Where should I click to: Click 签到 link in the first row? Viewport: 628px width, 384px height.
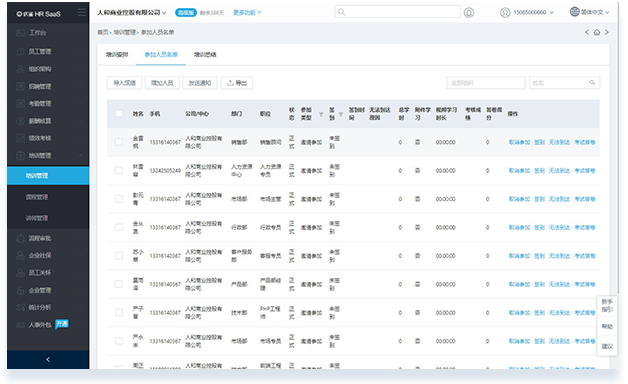[539, 142]
